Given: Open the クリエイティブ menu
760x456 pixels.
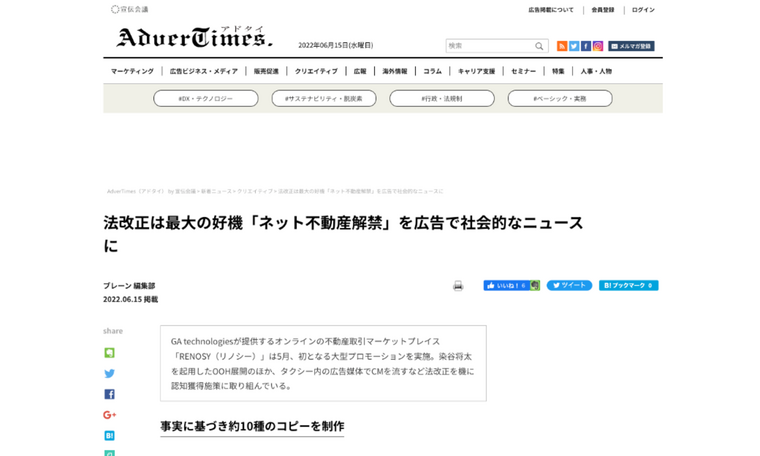Looking at the screenshot, I should click(316, 72).
